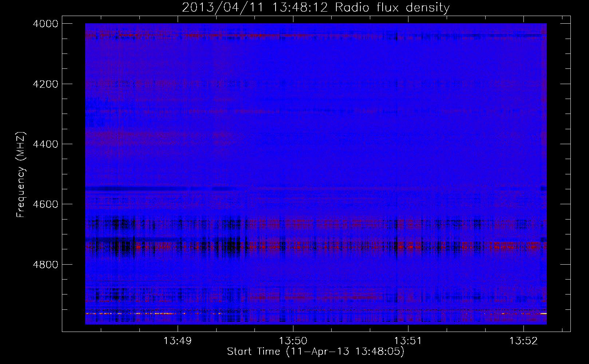Viewport: 589px width, 364px height.
Task: Select the 4800 frequency axis label
Action: [x=46, y=265]
